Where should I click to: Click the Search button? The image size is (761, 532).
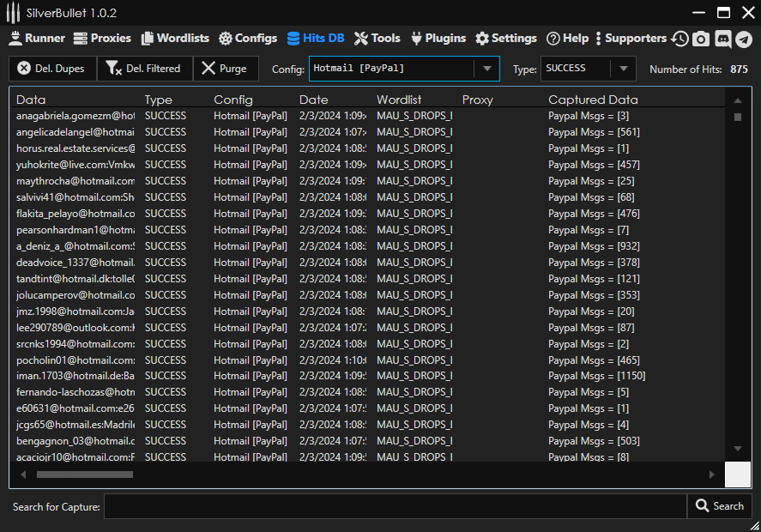tap(719, 506)
